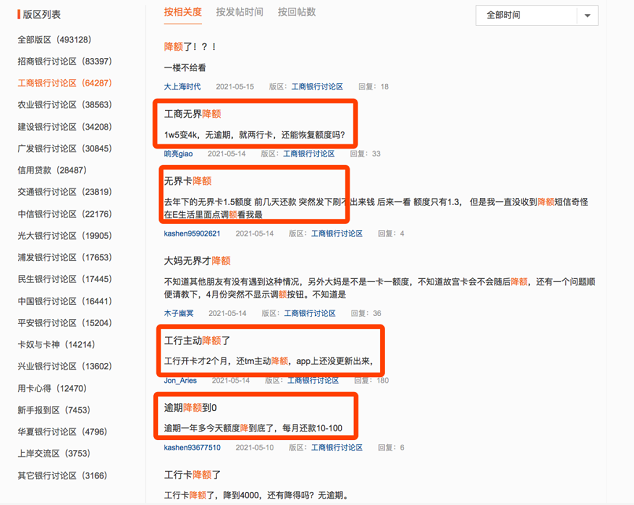Open 工商银行讨论区 link by 响亮giao post
This screenshot has height=505, width=634.
click(309, 154)
